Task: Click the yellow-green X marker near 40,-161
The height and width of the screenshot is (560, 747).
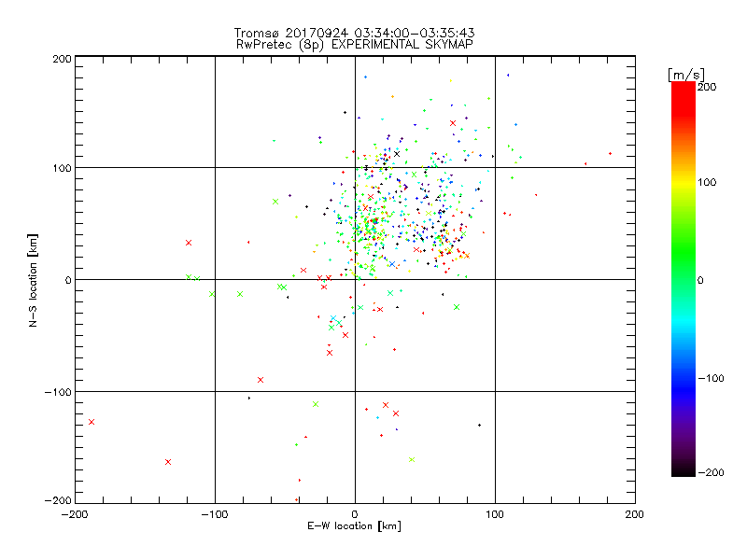Action: (x=412, y=459)
